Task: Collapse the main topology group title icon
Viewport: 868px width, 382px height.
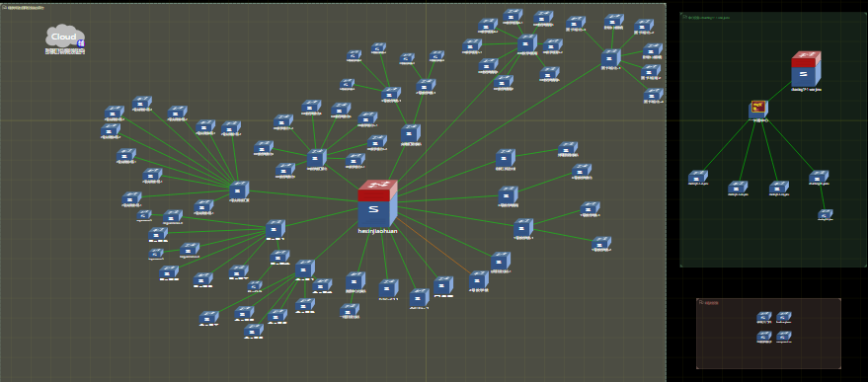Action: [x=4, y=7]
